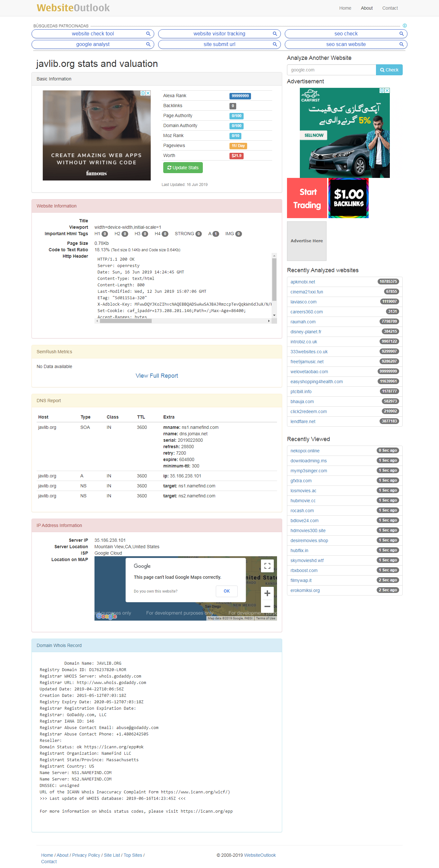Click search icon for 'seo check'

[401, 34]
